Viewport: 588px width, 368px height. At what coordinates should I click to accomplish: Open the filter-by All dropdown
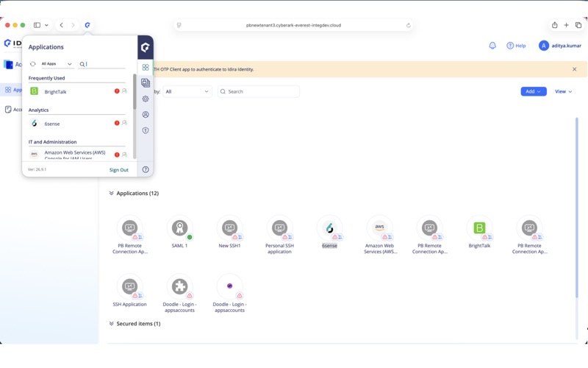tap(187, 91)
